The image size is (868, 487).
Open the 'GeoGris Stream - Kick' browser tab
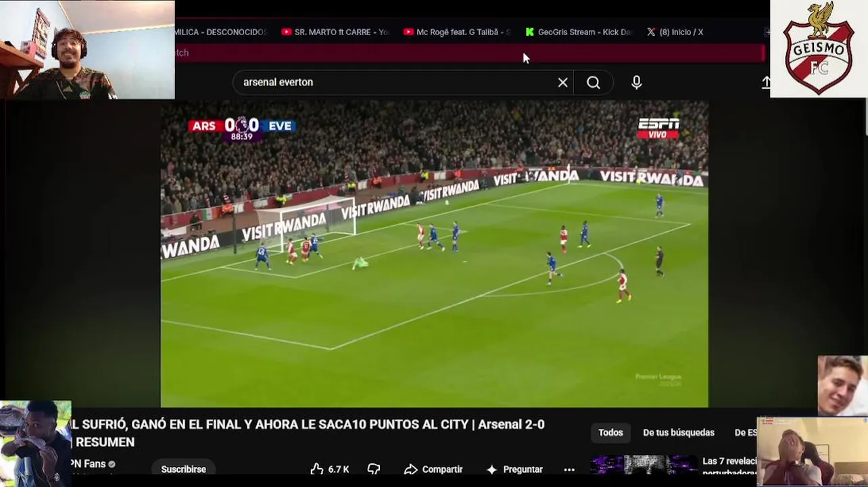579,32
